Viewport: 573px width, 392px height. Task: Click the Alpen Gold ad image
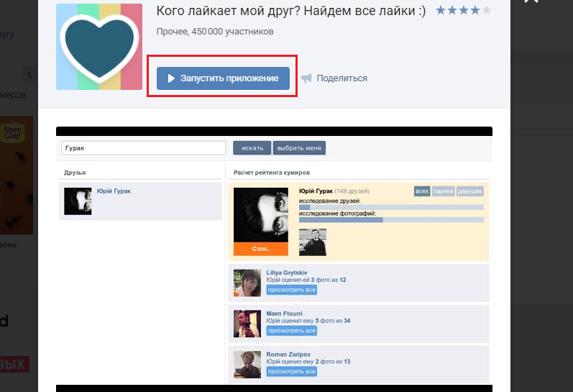[x=17, y=176]
